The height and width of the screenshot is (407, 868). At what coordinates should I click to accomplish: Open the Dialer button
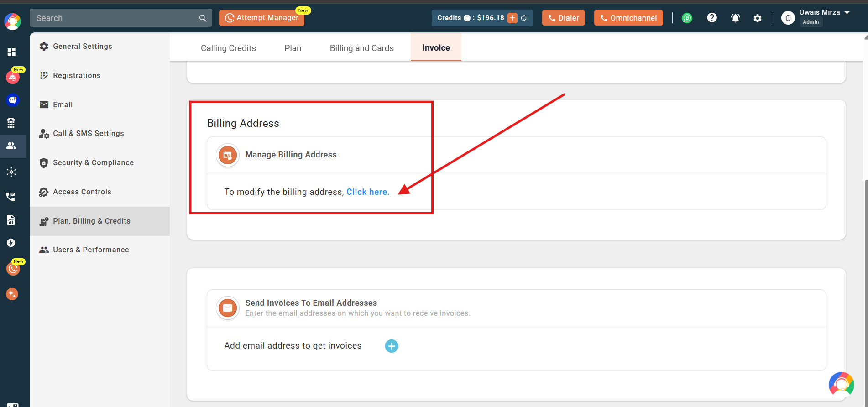click(x=564, y=18)
